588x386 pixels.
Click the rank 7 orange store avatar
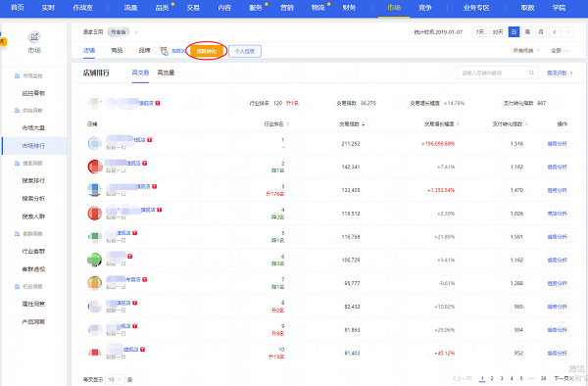(x=95, y=283)
